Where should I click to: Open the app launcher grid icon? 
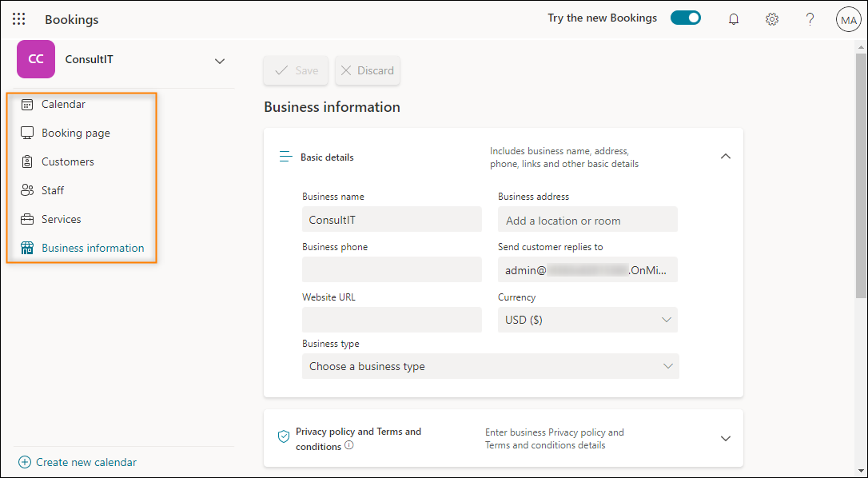[x=19, y=19]
